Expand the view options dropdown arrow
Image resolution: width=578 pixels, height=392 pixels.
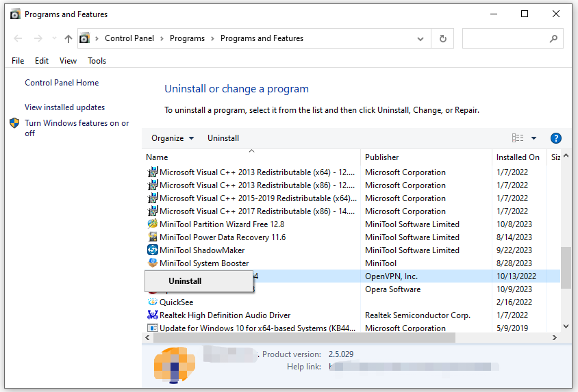(x=533, y=138)
